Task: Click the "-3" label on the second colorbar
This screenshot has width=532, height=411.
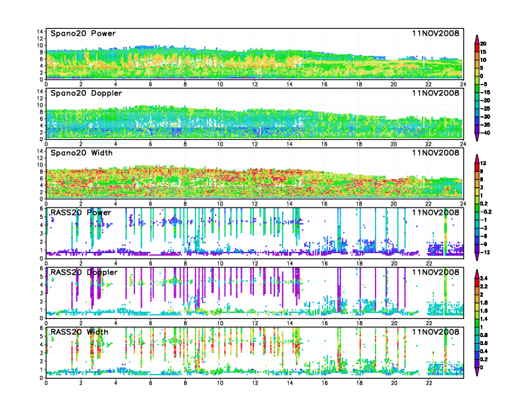Action: pyautogui.click(x=483, y=228)
